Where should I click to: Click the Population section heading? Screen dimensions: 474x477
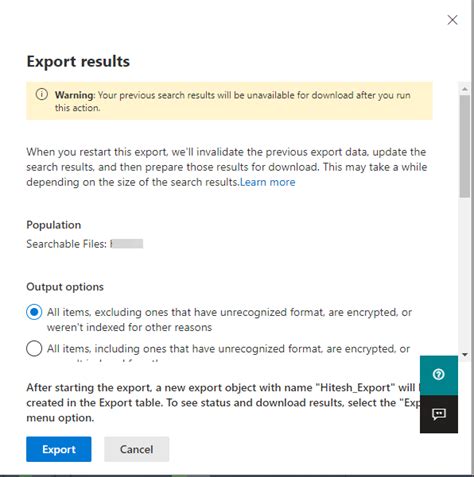click(54, 225)
